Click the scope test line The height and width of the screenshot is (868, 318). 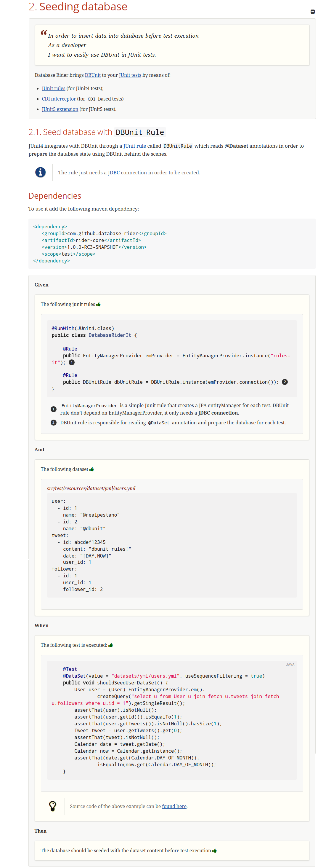point(69,254)
